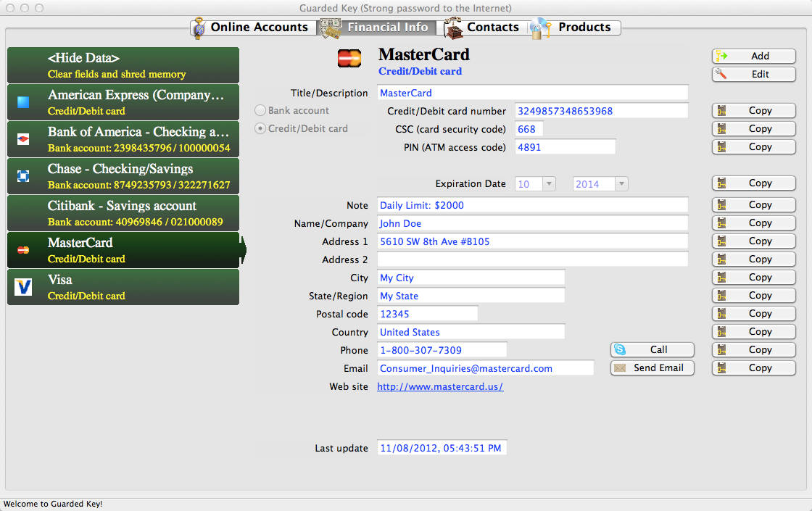Click the wrench icon on Edit button

(x=721, y=74)
